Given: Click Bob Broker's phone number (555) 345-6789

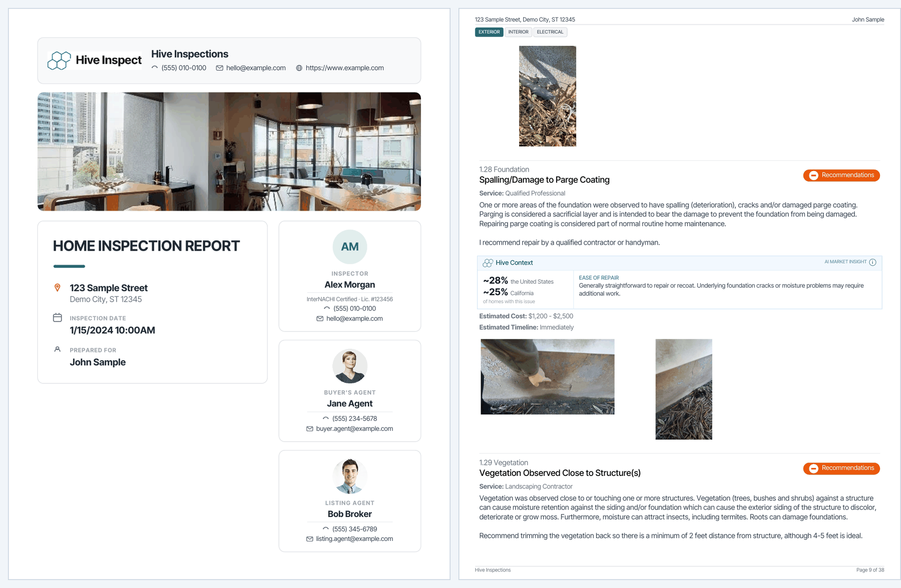Looking at the screenshot, I should click(x=354, y=529).
